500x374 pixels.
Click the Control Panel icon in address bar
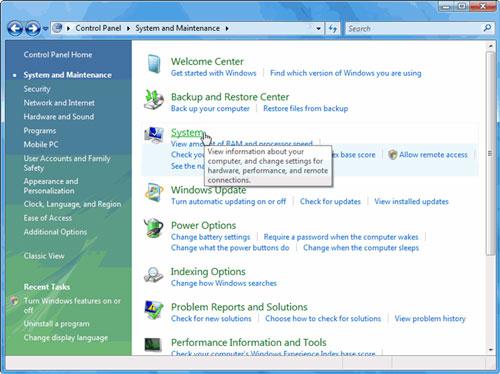coord(58,28)
